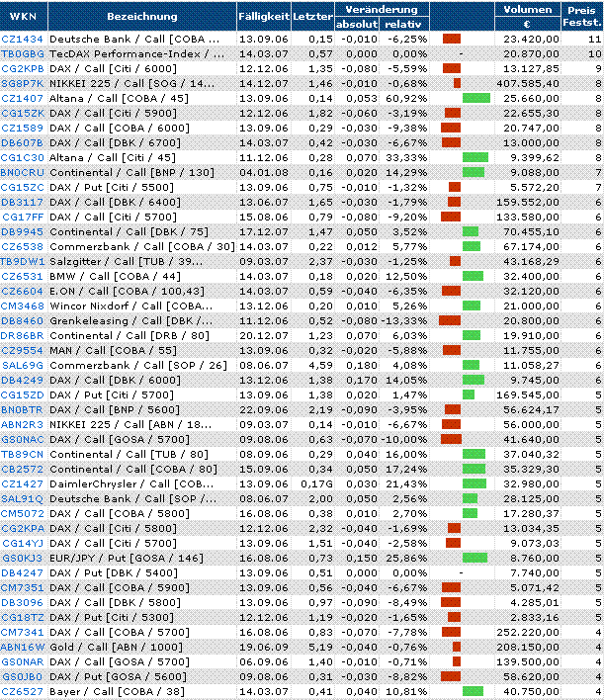View the CM7351 WKN link
The image size is (604, 700).
pos(23,588)
